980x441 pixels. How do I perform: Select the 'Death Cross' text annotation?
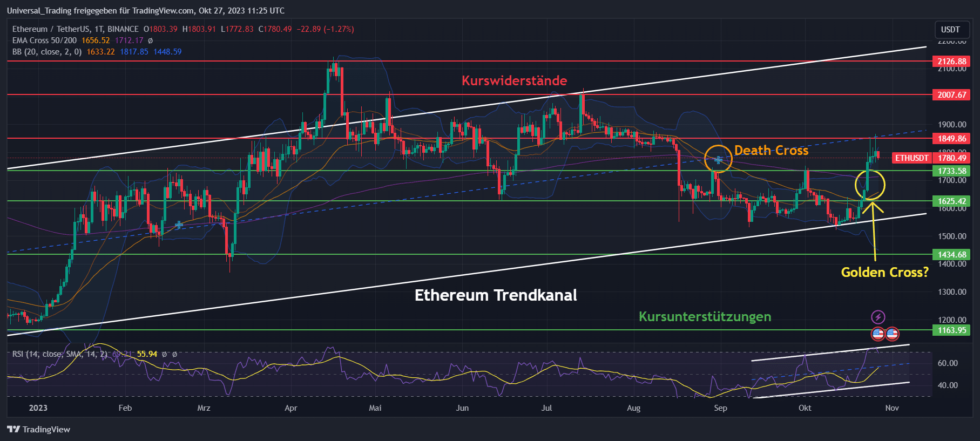click(x=771, y=151)
